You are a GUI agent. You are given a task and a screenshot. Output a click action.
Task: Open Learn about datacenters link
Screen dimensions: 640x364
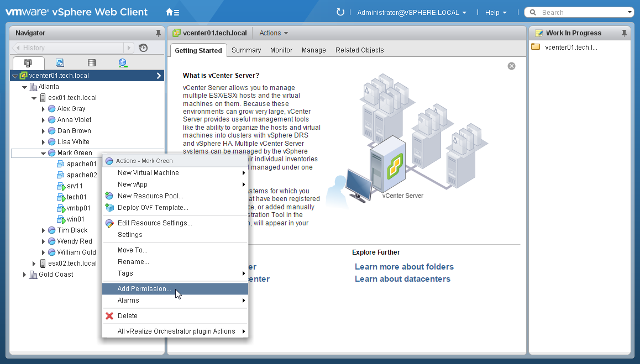pos(402,279)
